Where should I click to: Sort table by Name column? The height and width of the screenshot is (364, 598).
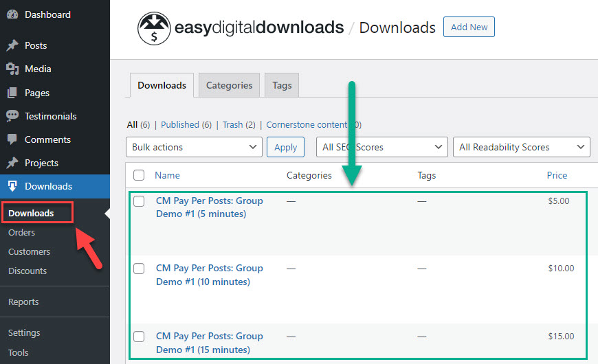[168, 175]
